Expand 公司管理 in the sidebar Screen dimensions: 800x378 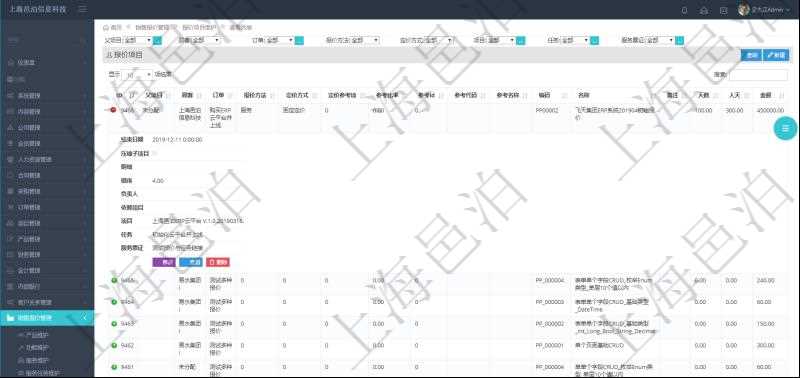(x=47, y=128)
